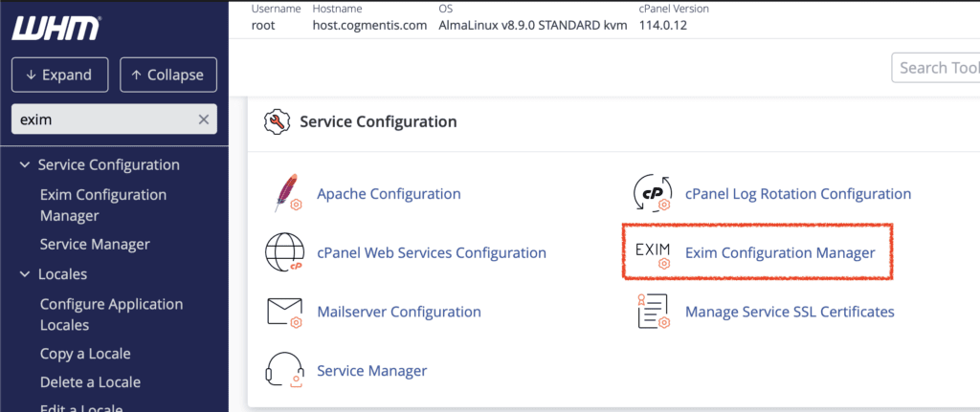Collapse the Locales sidebar section
Image resolution: width=980 pixels, height=412 pixels.
[x=24, y=274]
